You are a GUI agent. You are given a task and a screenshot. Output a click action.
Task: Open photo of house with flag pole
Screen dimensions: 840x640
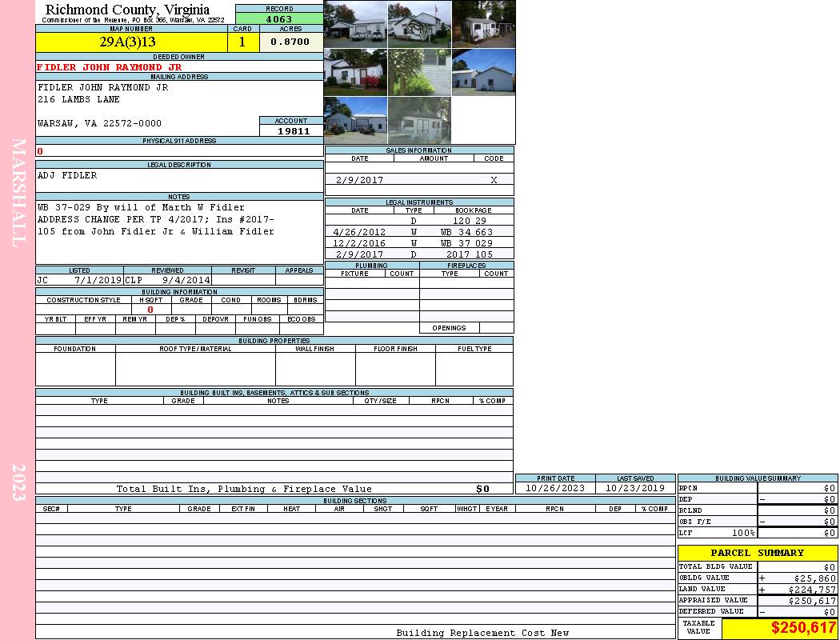419,24
